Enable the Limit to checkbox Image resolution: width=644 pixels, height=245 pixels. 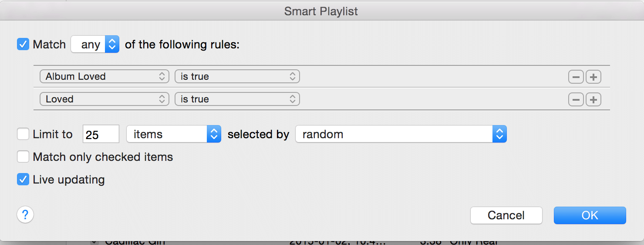point(23,134)
